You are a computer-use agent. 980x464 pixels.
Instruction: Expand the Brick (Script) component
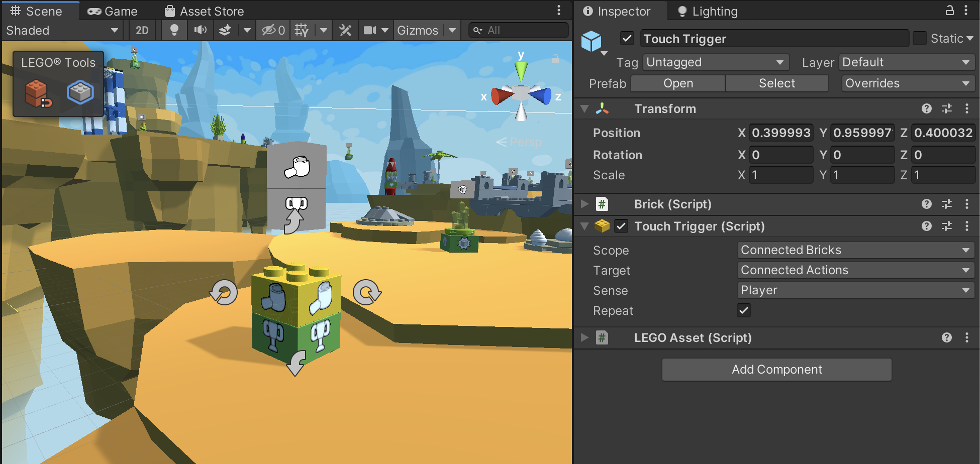point(584,204)
